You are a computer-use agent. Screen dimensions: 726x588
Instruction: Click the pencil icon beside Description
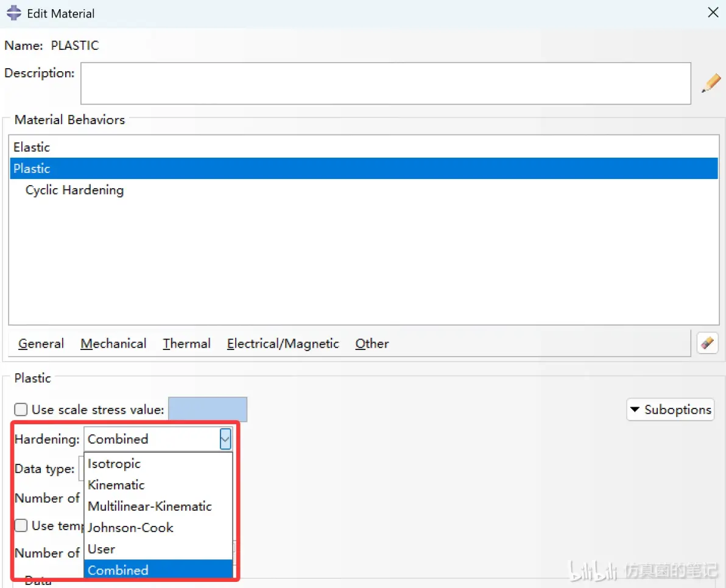pyautogui.click(x=711, y=83)
